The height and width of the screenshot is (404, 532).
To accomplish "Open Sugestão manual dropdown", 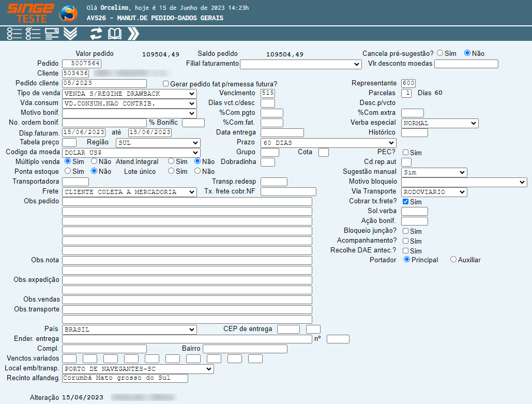I will point(434,172).
